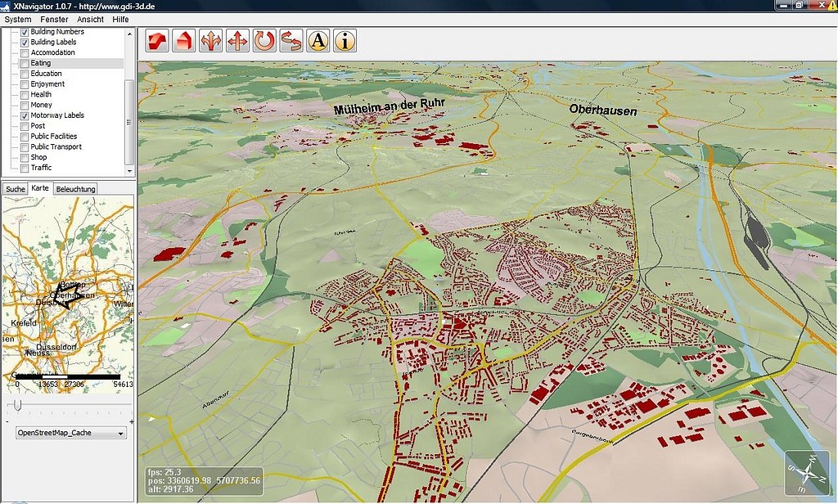838x504 pixels.
Task: Select the three-way pan arrows tool
Action: pos(209,41)
